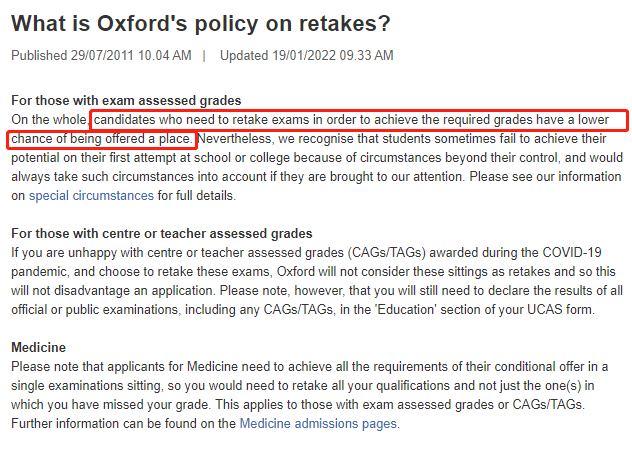
Task: Click the 'for full details.' text after the link
Action: pos(197,196)
